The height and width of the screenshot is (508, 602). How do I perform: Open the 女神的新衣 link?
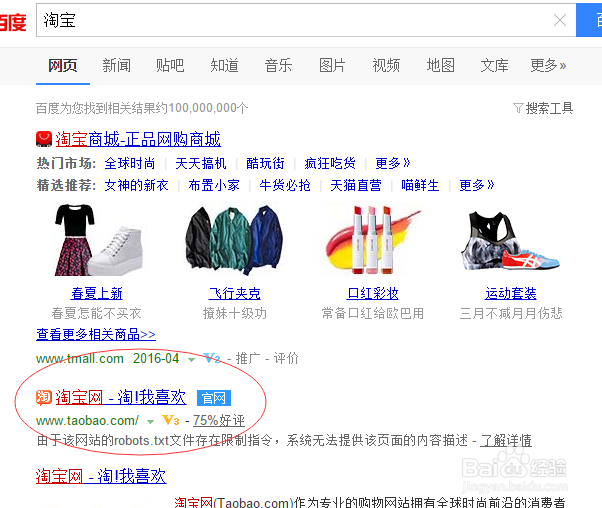(x=137, y=185)
